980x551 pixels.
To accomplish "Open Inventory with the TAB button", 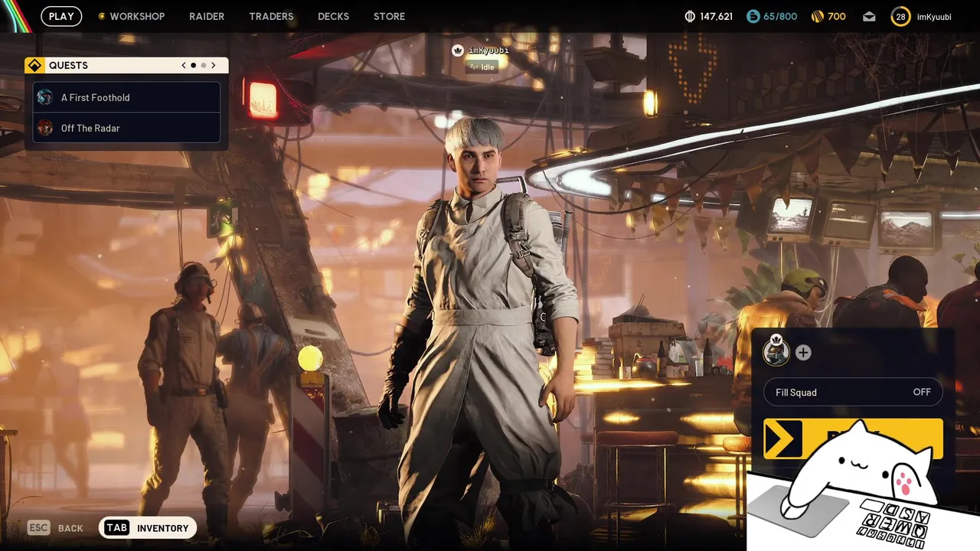I will [148, 528].
